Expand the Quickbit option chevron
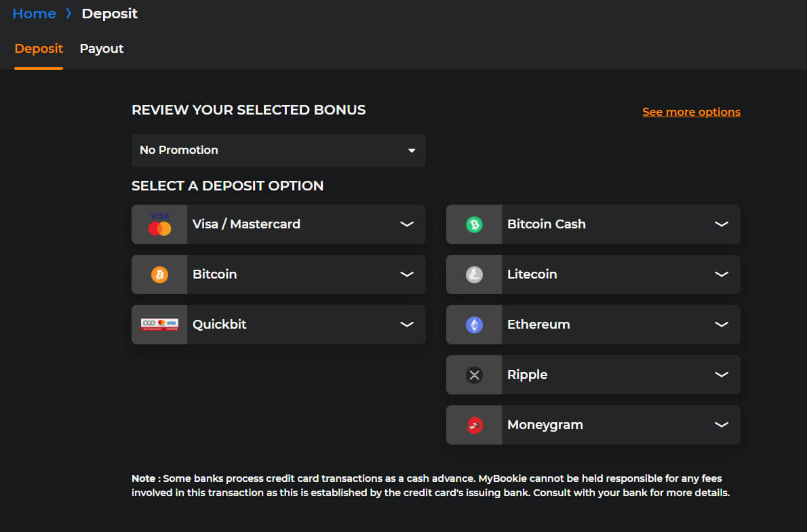Screen dimensions: 807x532 pyautogui.click(x=407, y=325)
